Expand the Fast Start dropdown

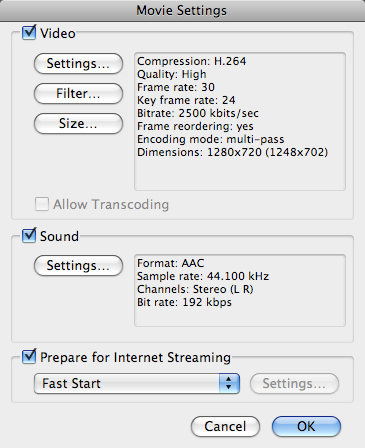tap(137, 383)
